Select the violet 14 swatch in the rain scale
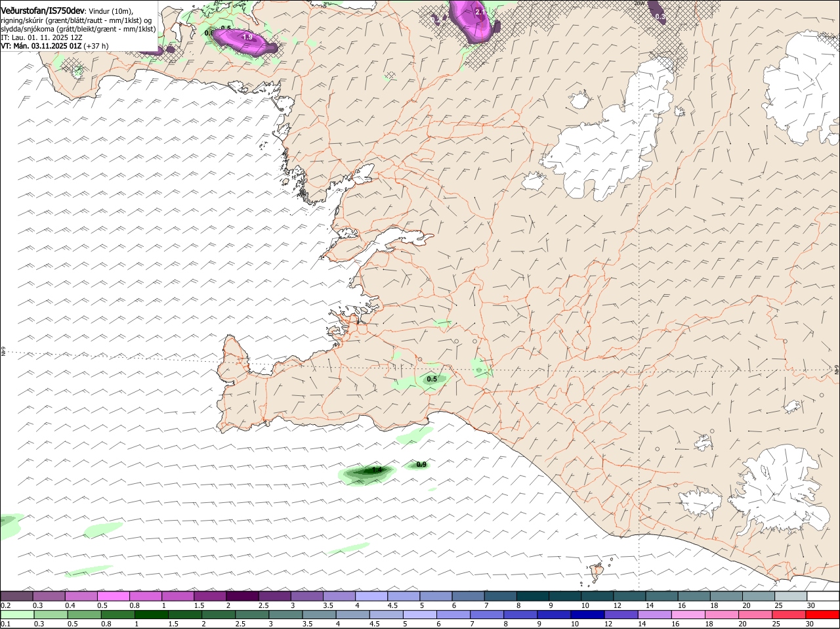Viewport: 840px width, 629px height. click(x=654, y=615)
